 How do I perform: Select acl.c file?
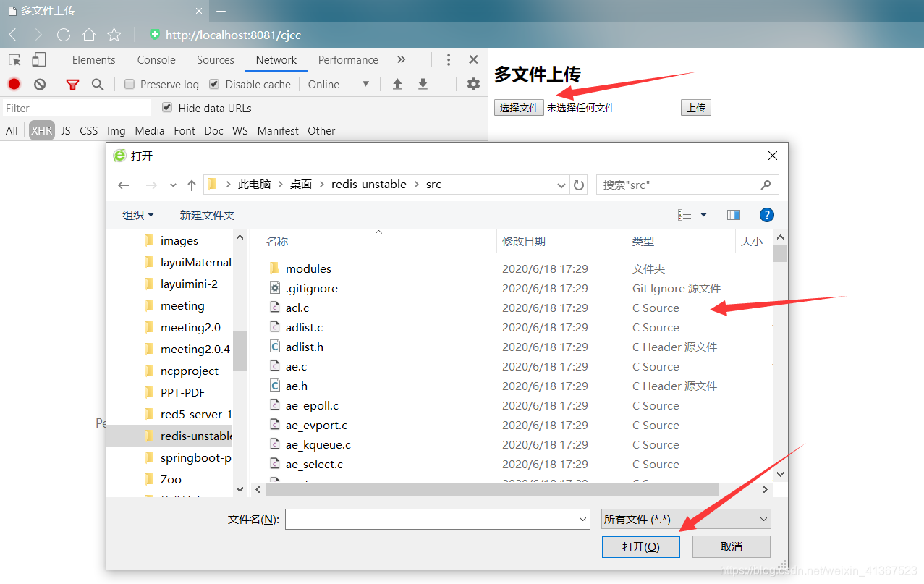point(297,308)
